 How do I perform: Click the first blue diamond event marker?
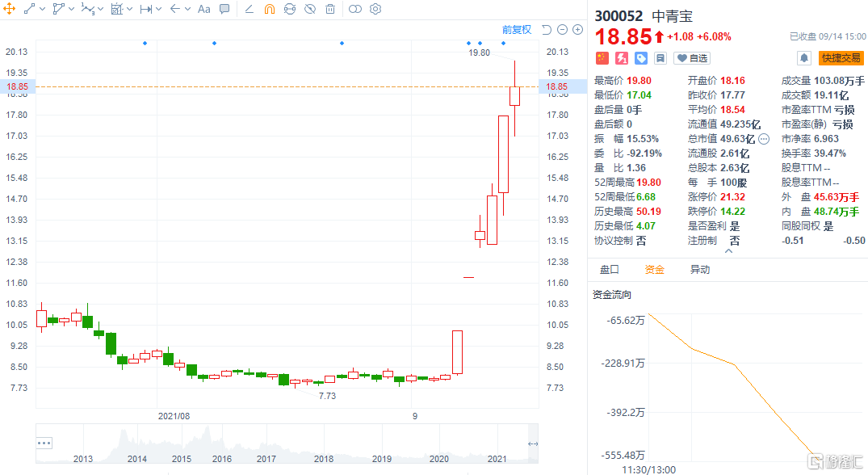pos(145,43)
